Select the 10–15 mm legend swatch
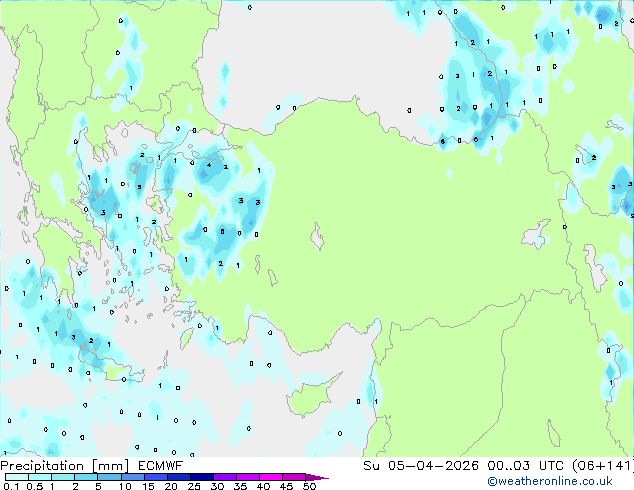The height and width of the screenshot is (490, 634). click(x=133, y=477)
